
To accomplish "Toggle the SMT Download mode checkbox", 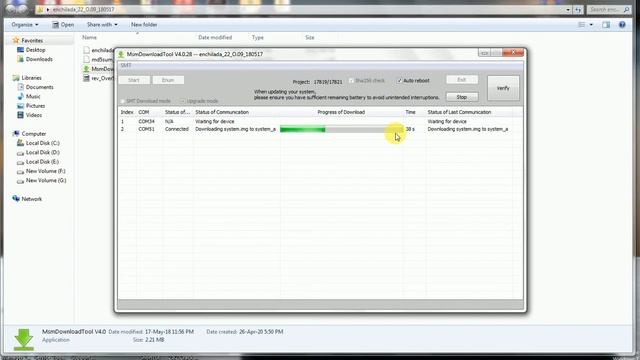I will click(x=122, y=101).
